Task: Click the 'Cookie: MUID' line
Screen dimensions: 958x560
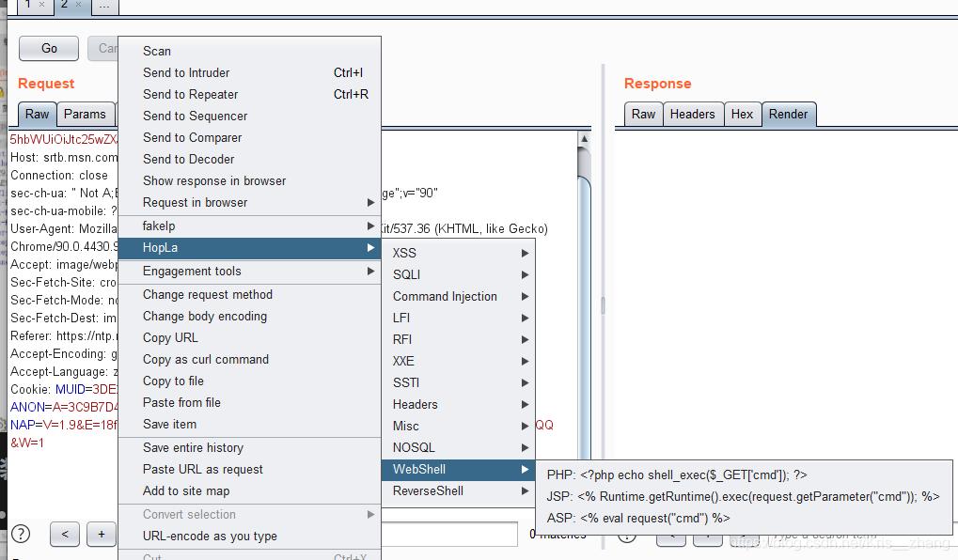Action: [64, 390]
